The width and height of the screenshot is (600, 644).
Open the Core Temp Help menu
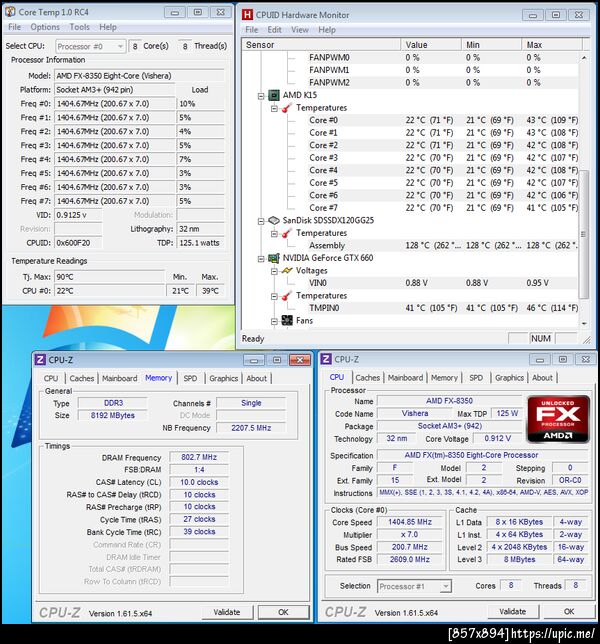click(x=108, y=27)
